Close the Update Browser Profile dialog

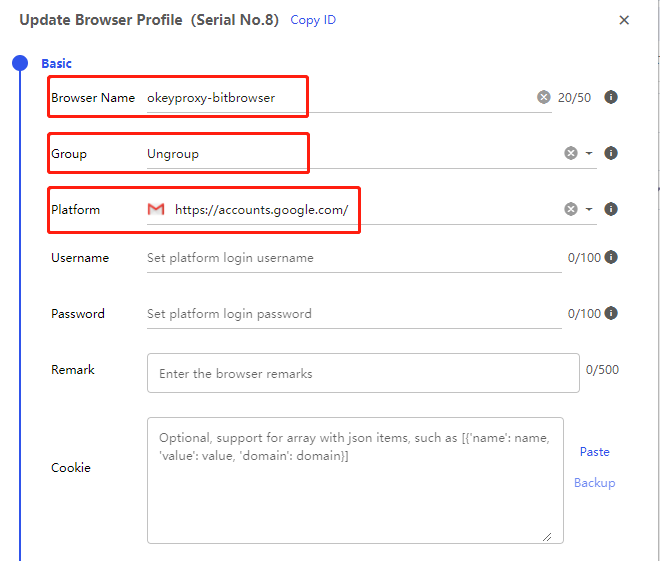624,20
